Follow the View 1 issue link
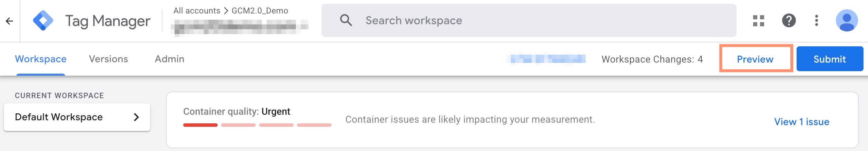Image resolution: width=868 pixels, height=151 pixels. pyautogui.click(x=801, y=122)
